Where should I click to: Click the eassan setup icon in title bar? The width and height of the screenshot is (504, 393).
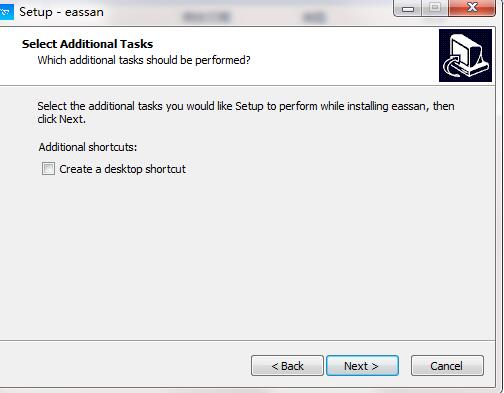pyautogui.click(x=6, y=12)
